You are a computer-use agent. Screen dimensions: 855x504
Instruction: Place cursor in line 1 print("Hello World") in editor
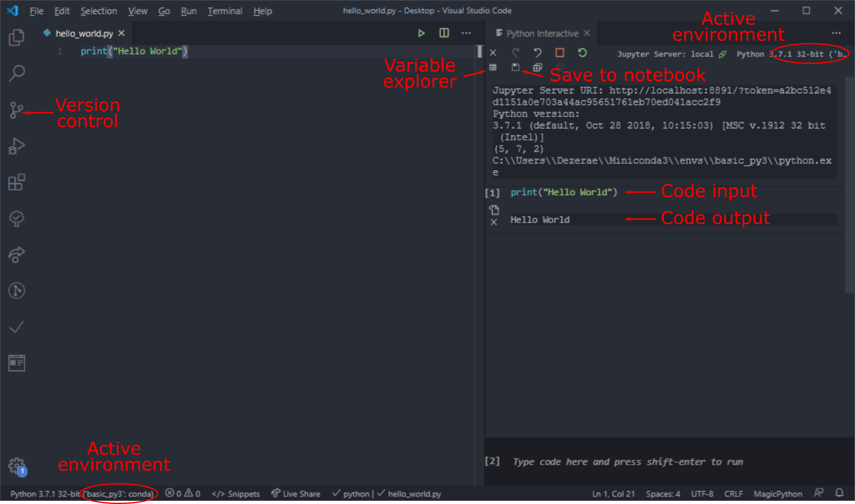[x=134, y=51]
